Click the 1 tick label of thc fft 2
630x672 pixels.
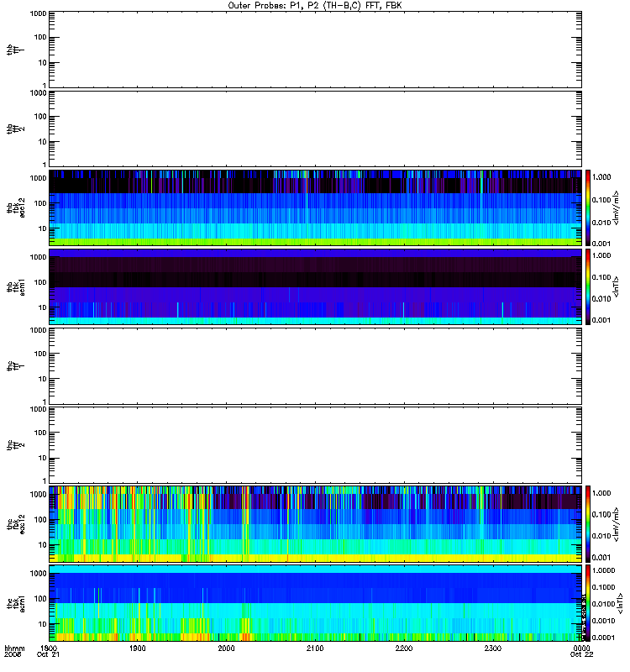tap(45, 480)
